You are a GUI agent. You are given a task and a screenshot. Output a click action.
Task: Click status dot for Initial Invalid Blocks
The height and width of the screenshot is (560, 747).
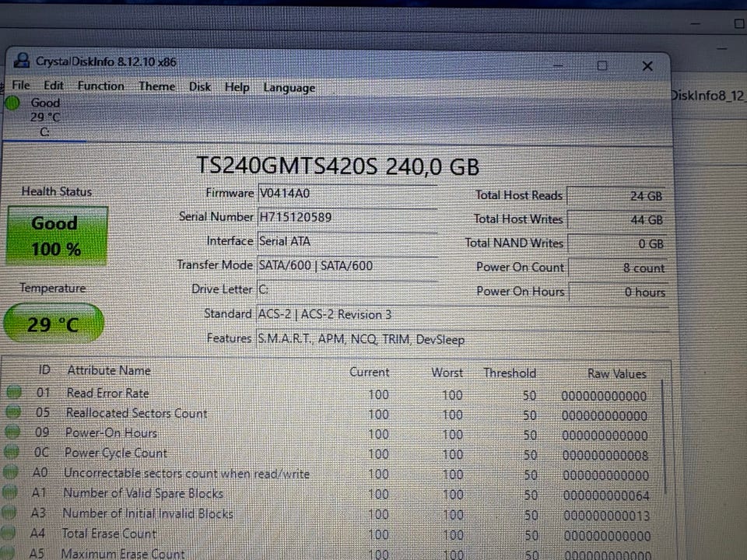(x=8, y=512)
